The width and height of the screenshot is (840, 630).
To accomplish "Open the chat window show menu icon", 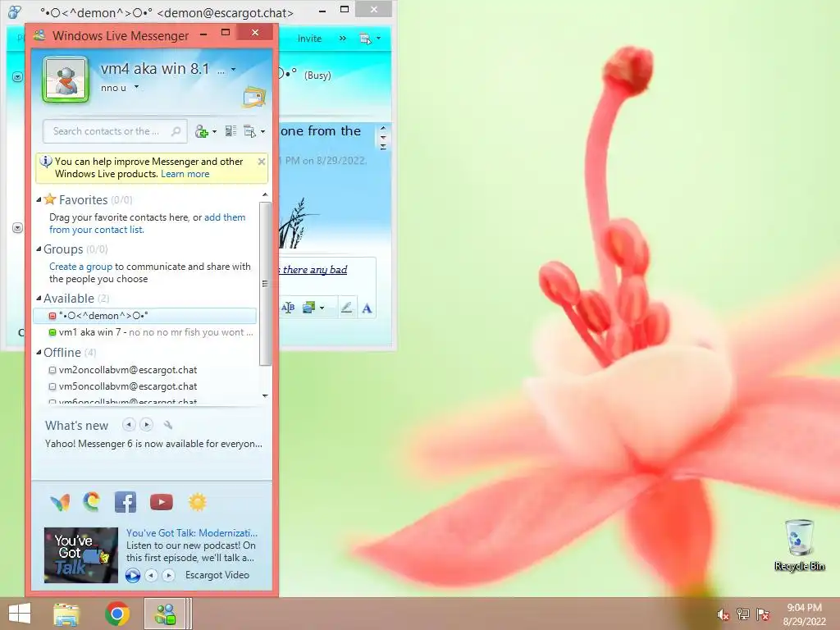I will tap(365, 39).
